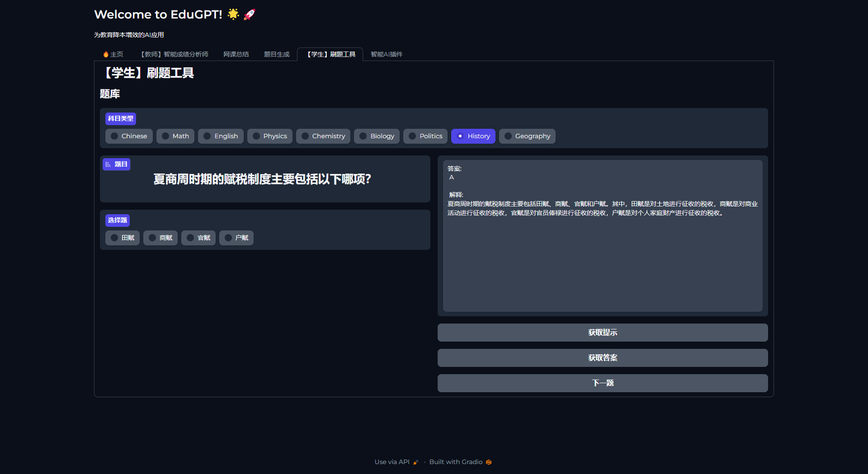Screen dimensions: 868x474
Task: Select the Chinese subject option
Action: [x=129, y=136]
